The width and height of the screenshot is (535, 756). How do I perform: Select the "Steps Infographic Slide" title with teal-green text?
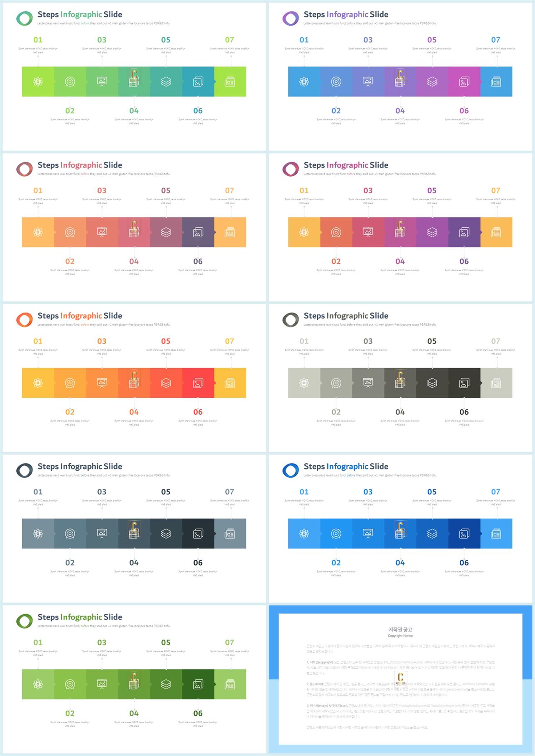(x=80, y=15)
